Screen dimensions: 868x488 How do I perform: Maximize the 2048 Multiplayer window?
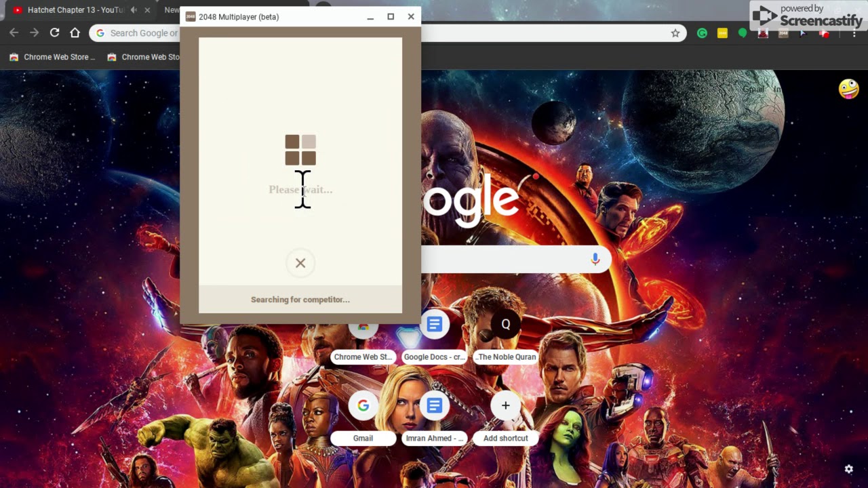coord(391,17)
